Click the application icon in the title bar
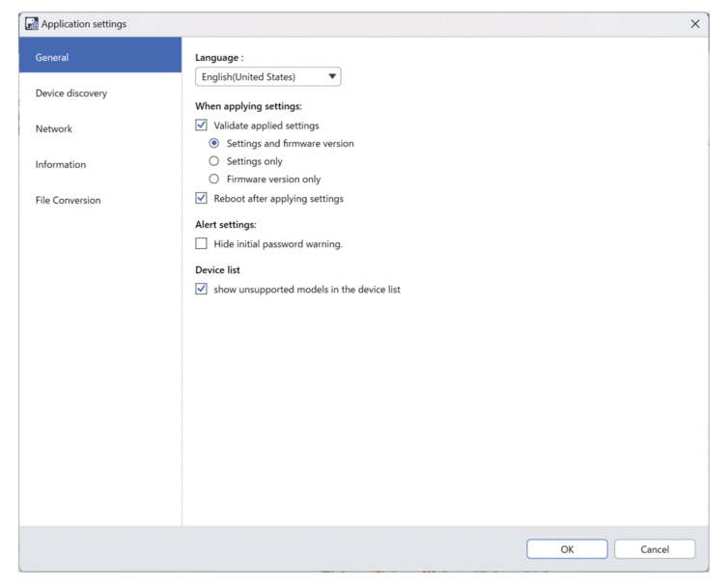The image size is (728, 584). [x=31, y=23]
